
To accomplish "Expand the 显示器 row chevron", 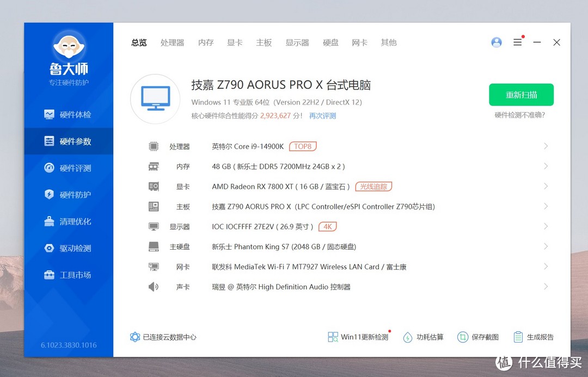I will (546, 226).
